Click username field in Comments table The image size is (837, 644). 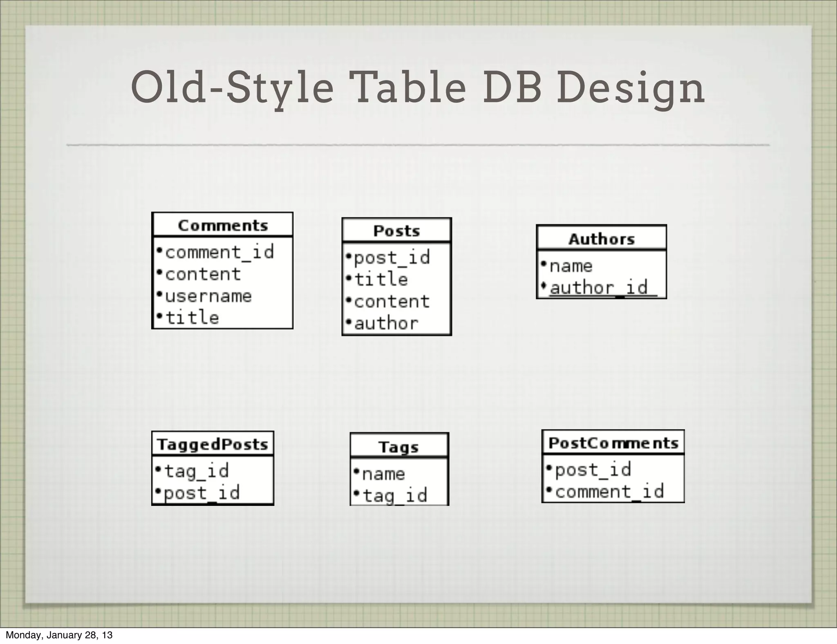coord(208,296)
